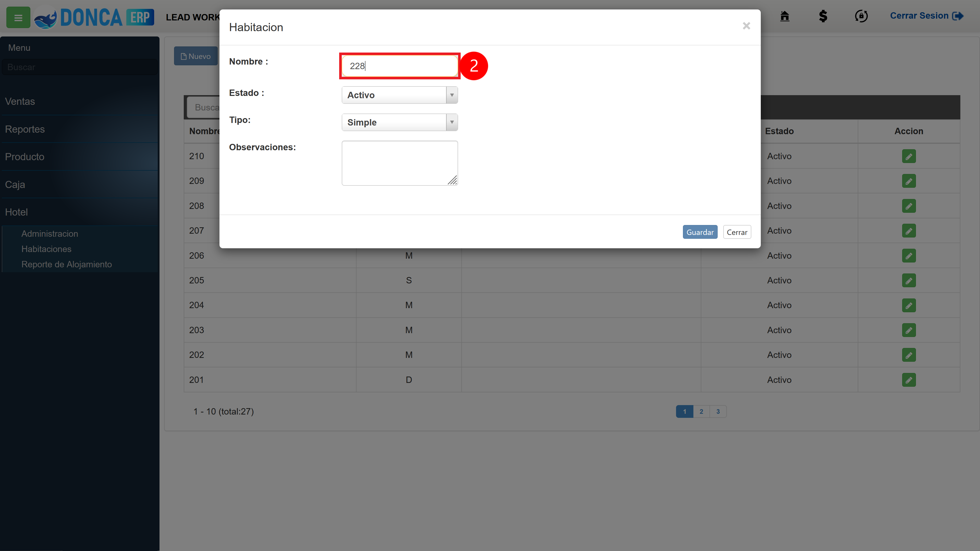Click the Nombre input field
980x551 pixels.
point(399,66)
